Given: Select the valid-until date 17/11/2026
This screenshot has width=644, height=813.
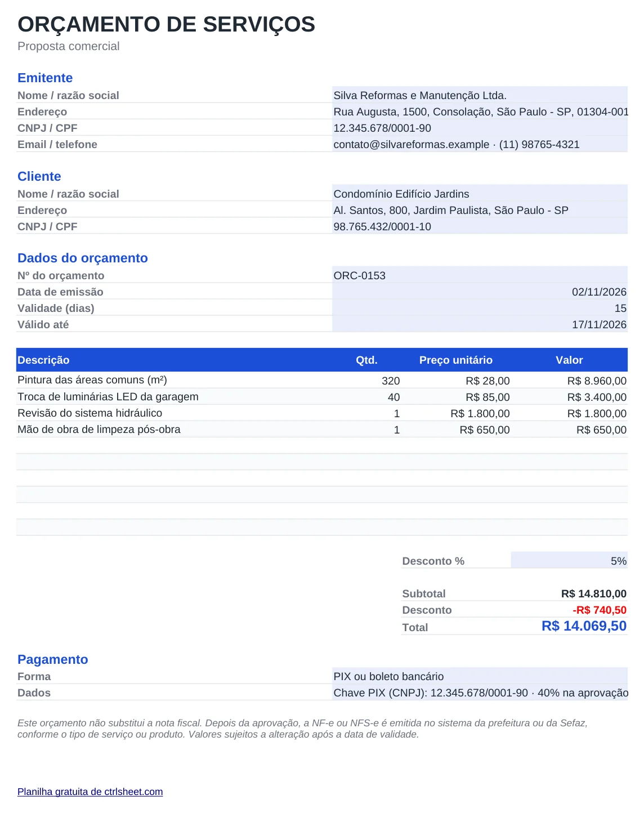Looking at the screenshot, I should (x=480, y=324).
